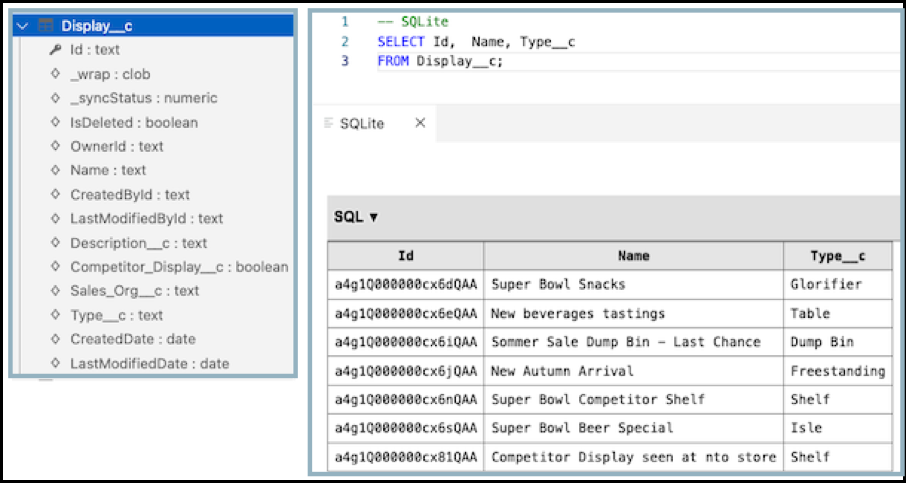Select the cell 'Super Bowl Competitor Shelf'

point(633,399)
